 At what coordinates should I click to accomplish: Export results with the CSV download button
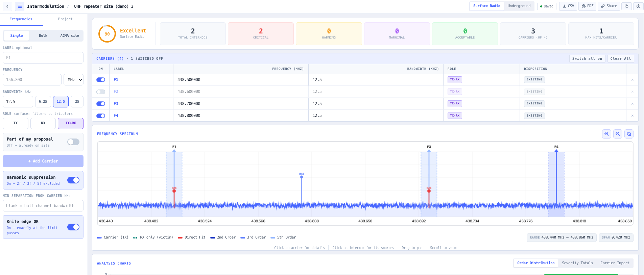tap(568, 6)
